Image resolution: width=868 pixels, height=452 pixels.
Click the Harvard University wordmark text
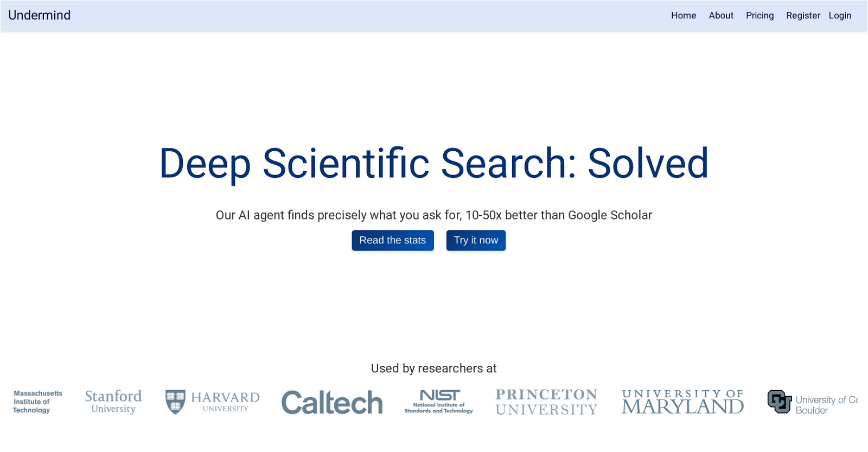click(225, 402)
